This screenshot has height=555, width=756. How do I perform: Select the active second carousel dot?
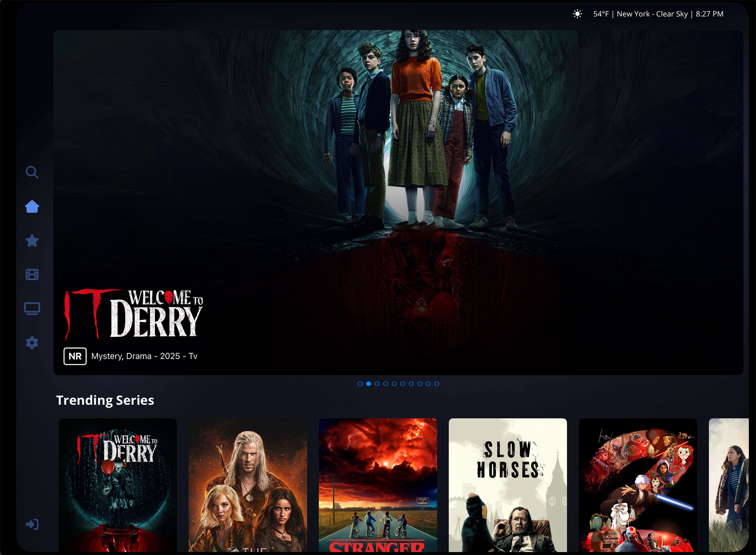click(x=369, y=384)
